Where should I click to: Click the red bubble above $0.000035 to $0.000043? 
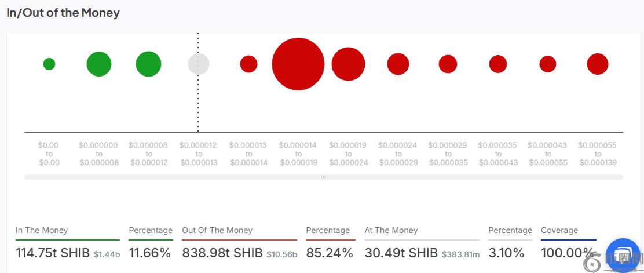click(x=498, y=64)
